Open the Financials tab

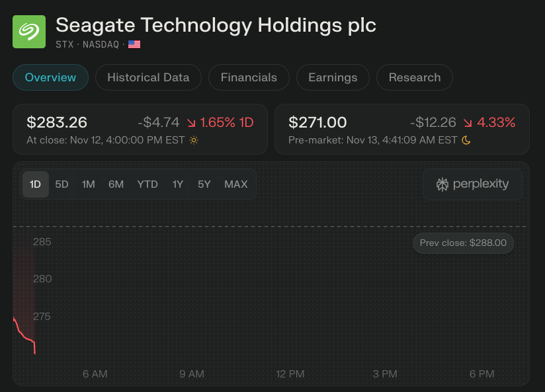pos(249,77)
